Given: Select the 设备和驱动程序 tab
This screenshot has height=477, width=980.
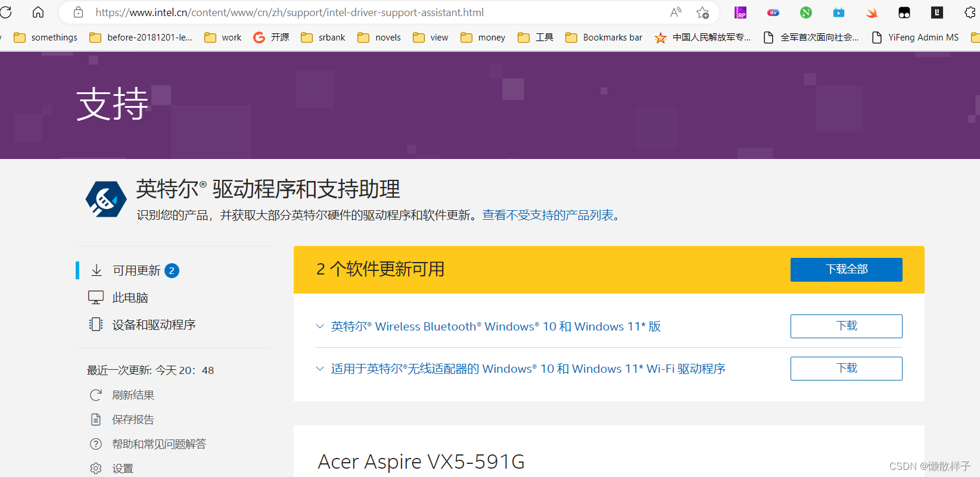Looking at the screenshot, I should [154, 325].
